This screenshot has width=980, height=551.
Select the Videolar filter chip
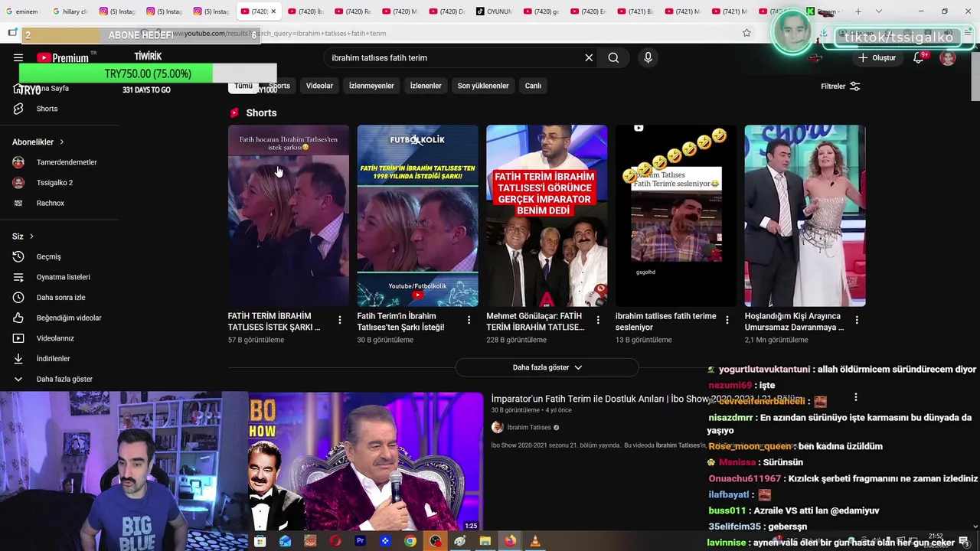pyautogui.click(x=319, y=86)
